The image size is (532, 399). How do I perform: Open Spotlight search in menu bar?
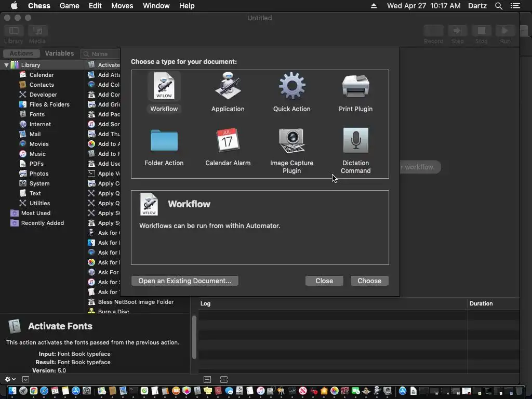[498, 6]
